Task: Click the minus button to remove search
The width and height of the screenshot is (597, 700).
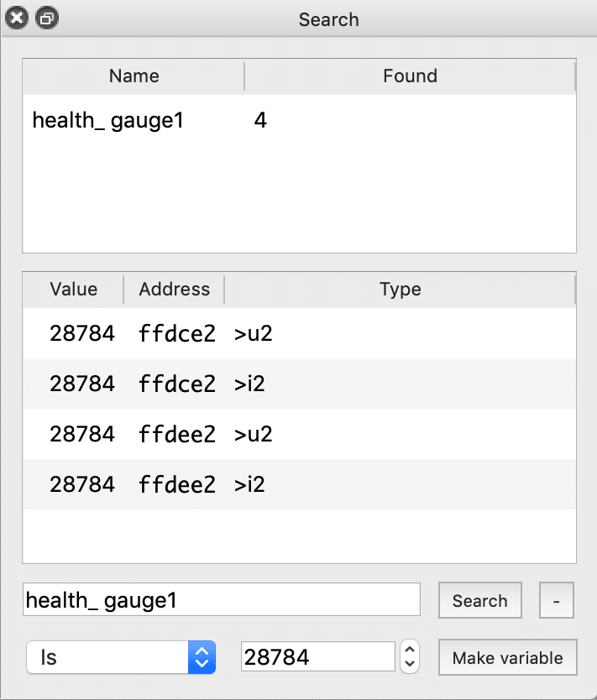Action: coord(557,600)
